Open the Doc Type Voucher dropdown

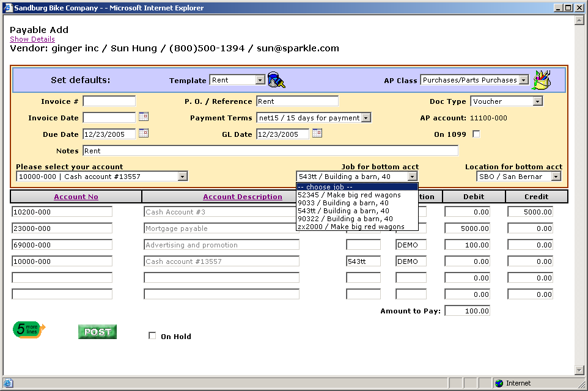[x=537, y=101]
